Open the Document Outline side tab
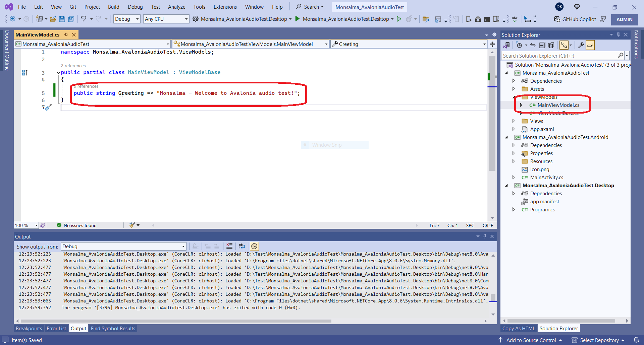The height and width of the screenshot is (345, 644). pos(7,50)
